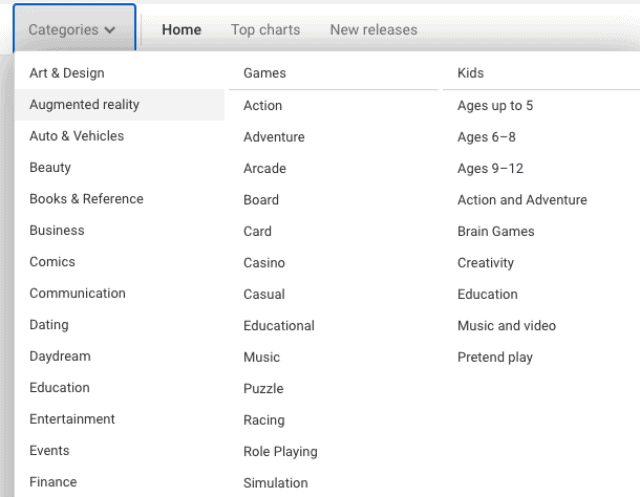Image resolution: width=640 pixels, height=497 pixels.
Task: Select Education under the Kids column
Action: point(487,294)
